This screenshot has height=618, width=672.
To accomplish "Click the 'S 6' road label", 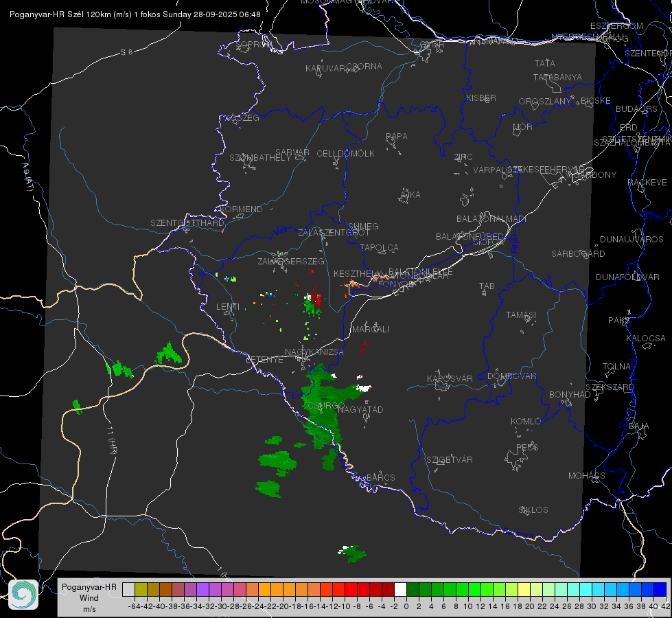I will (x=126, y=52).
